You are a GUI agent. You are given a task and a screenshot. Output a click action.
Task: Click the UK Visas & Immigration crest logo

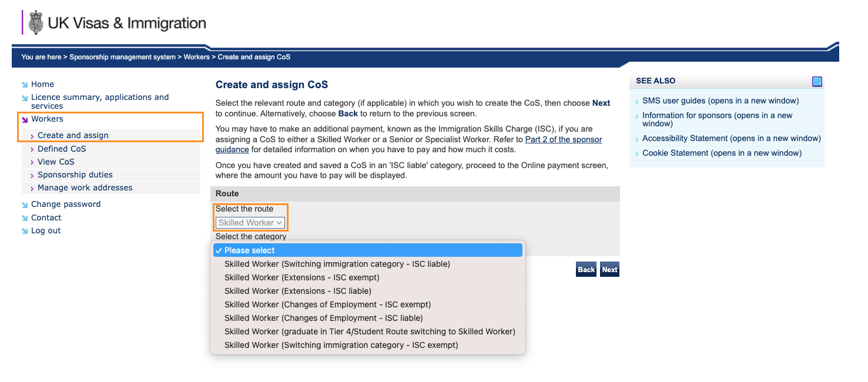pyautogui.click(x=36, y=22)
